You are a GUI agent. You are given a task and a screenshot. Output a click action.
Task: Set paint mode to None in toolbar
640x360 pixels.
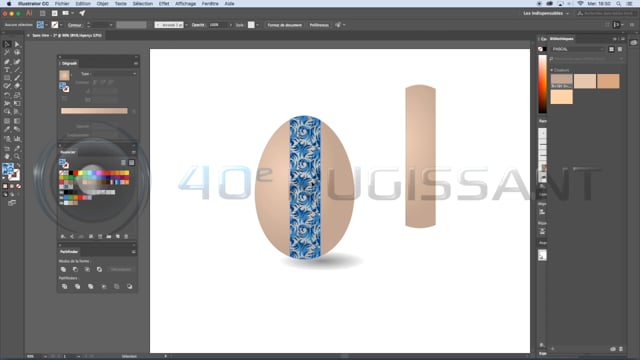tap(18, 186)
